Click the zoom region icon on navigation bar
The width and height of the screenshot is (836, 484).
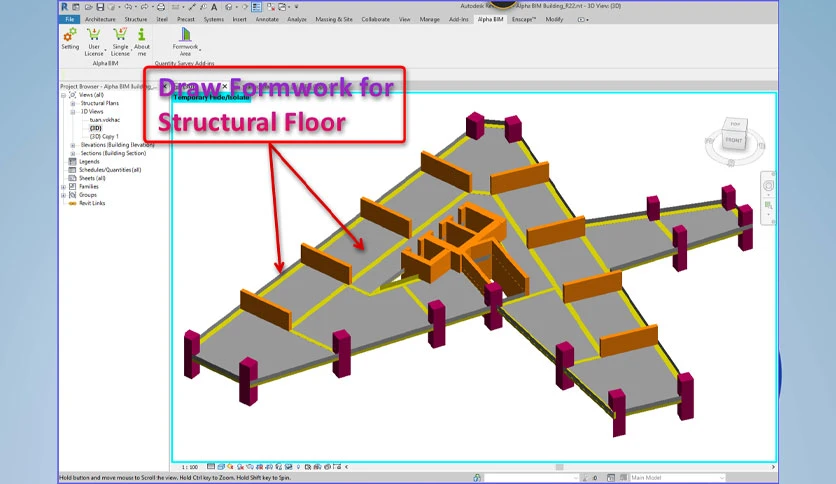(x=768, y=205)
